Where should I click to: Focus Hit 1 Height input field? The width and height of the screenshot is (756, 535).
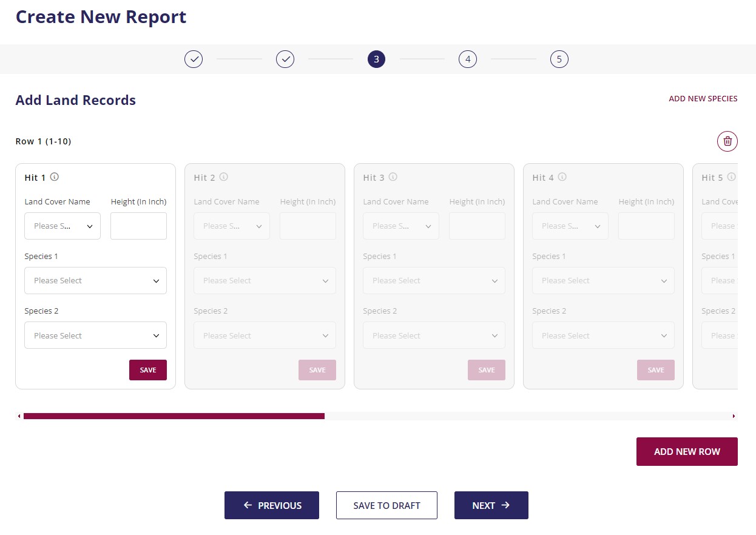138,226
